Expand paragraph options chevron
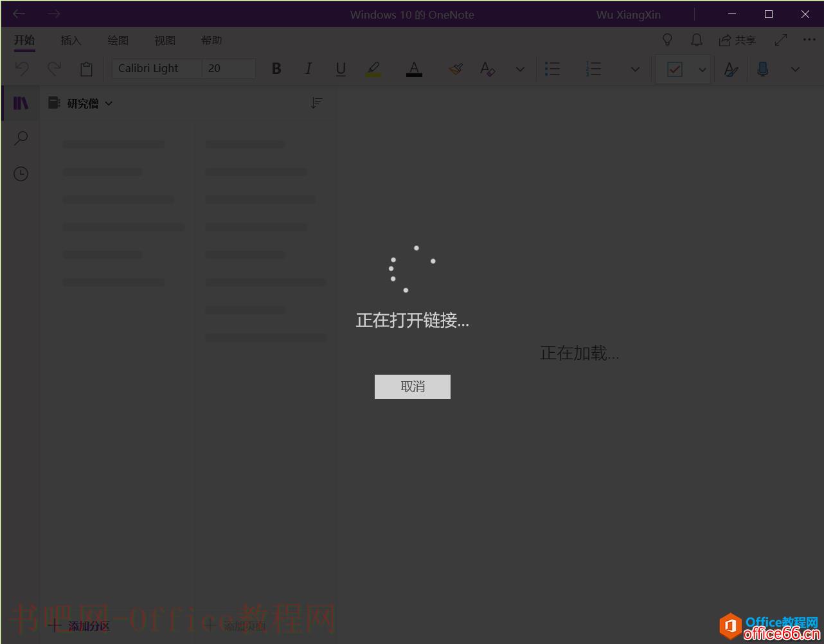This screenshot has height=644, width=824. 635,69
